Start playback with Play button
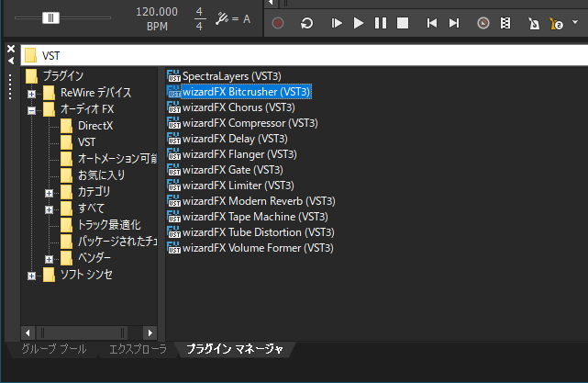Viewport: 588px width, 383px height. click(x=359, y=23)
